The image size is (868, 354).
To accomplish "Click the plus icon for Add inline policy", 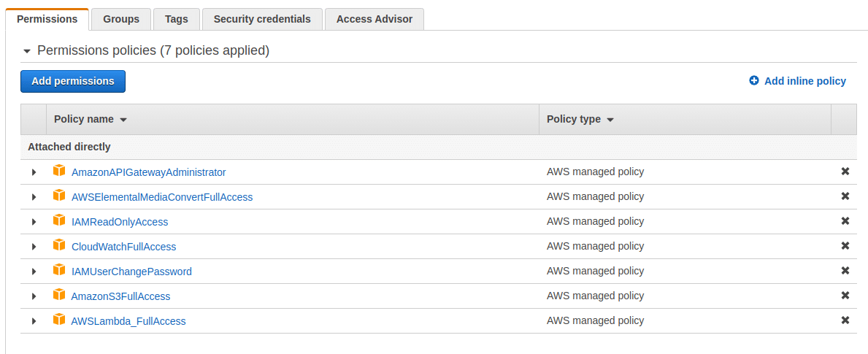I will click(x=754, y=81).
